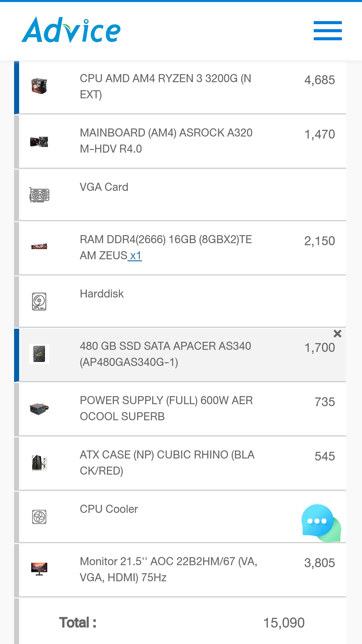Click the Team Zeus RAM thumbnail
Viewport: 362px width, 644px height.
coord(39,247)
